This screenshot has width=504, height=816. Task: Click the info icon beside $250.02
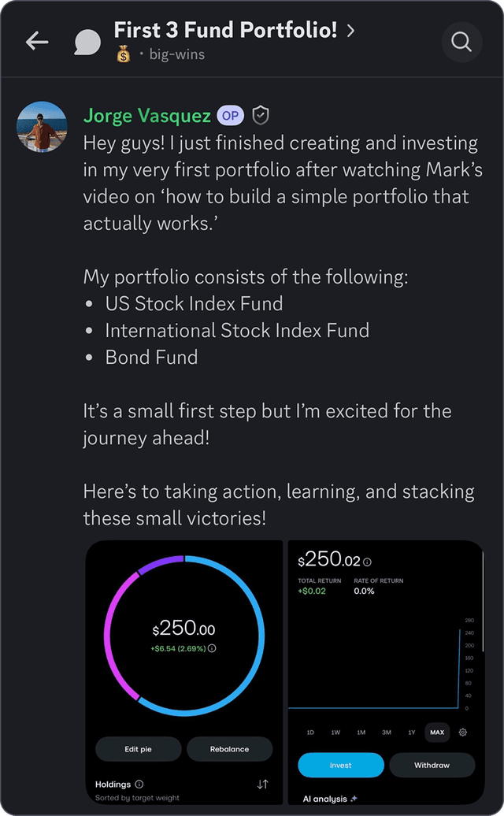367,560
